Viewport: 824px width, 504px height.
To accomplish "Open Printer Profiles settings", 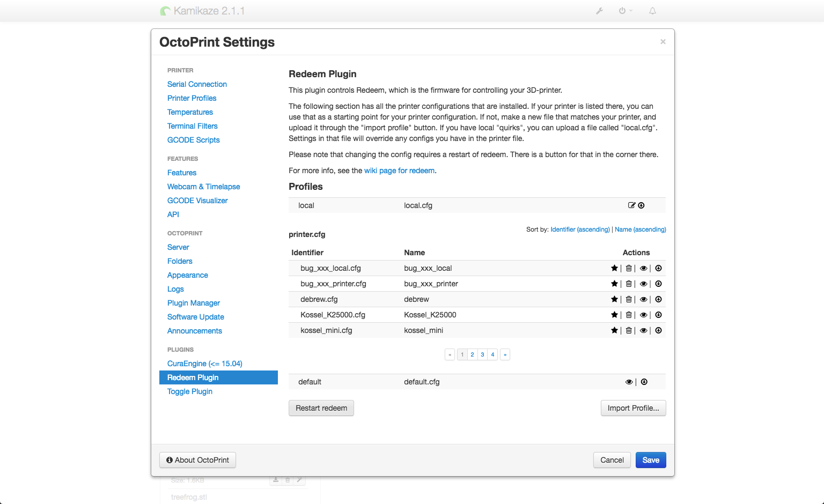I will pos(192,98).
